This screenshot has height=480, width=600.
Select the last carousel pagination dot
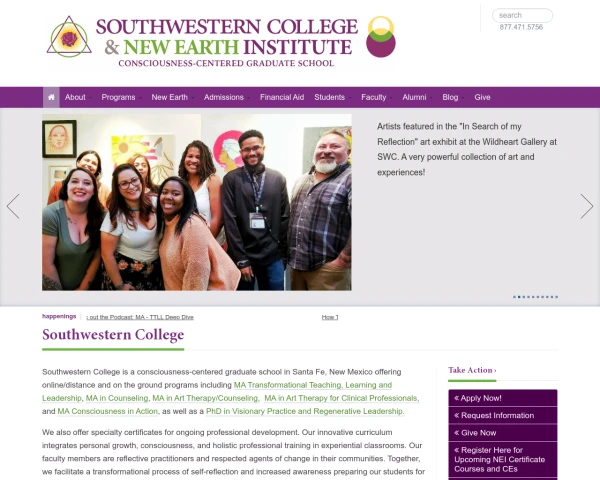557,297
